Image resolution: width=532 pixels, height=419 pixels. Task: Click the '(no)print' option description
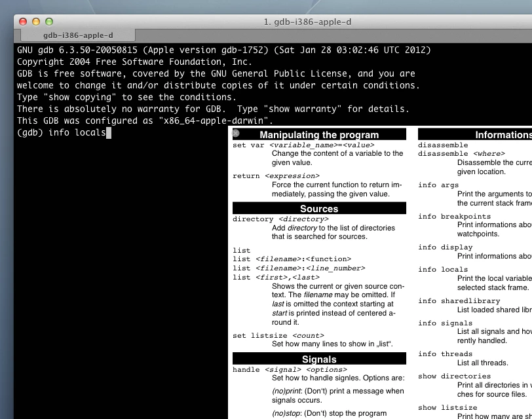click(x=338, y=395)
